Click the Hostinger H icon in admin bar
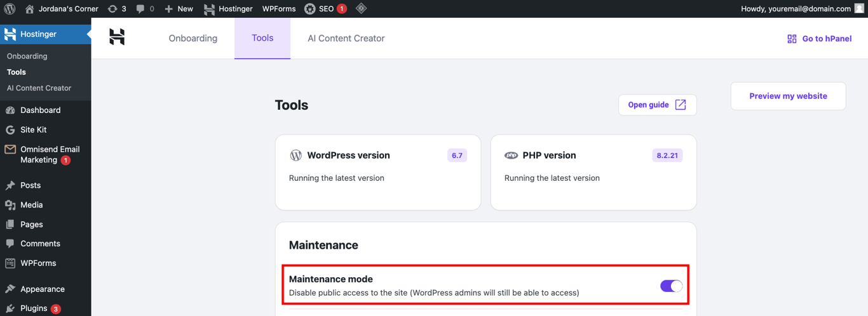Viewport: 868px width, 316px height. [209, 9]
